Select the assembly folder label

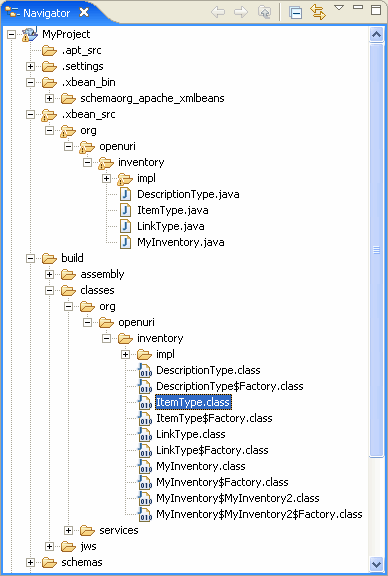(102, 274)
